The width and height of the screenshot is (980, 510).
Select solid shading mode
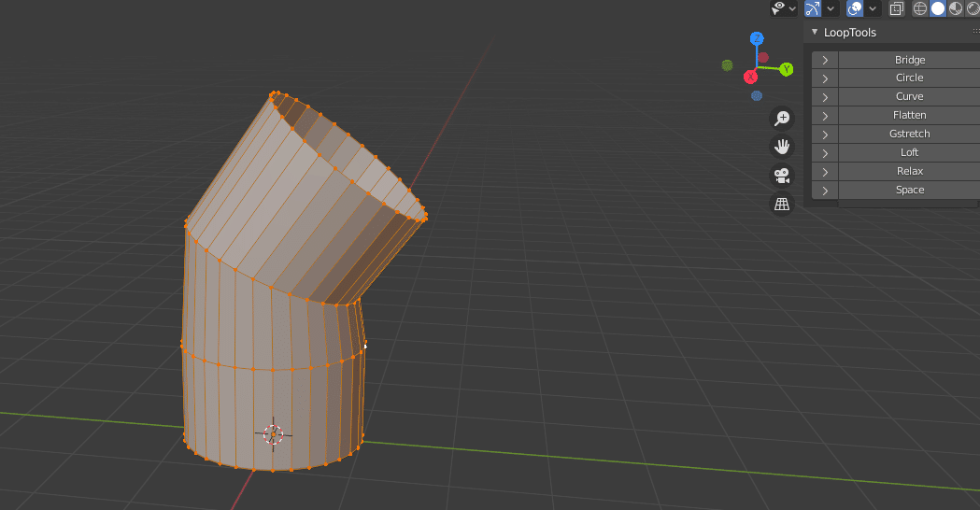click(938, 8)
